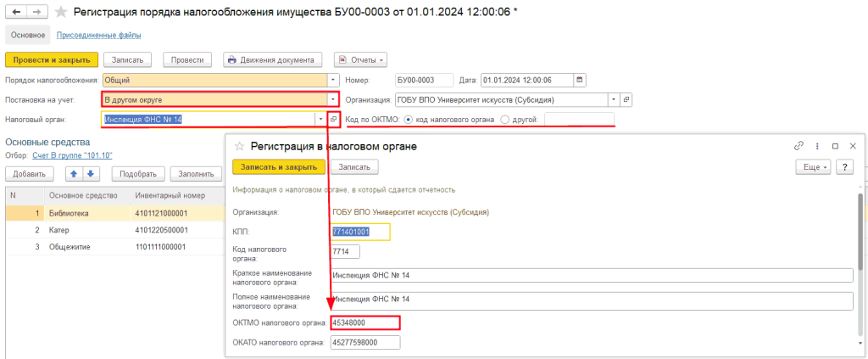Switch to the Основное tab

tap(27, 35)
